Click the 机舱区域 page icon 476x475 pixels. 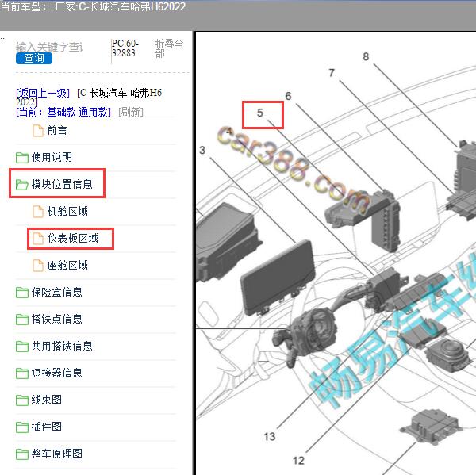(x=38, y=212)
